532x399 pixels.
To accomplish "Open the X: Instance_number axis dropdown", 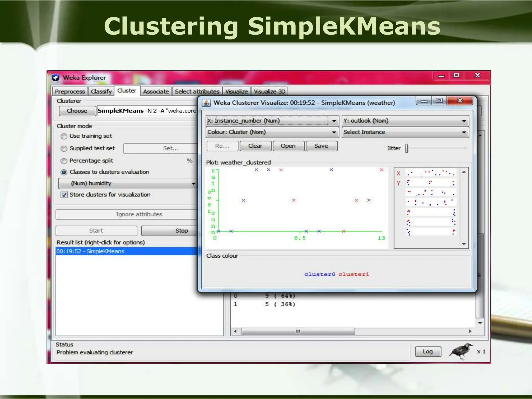I will tap(272, 121).
